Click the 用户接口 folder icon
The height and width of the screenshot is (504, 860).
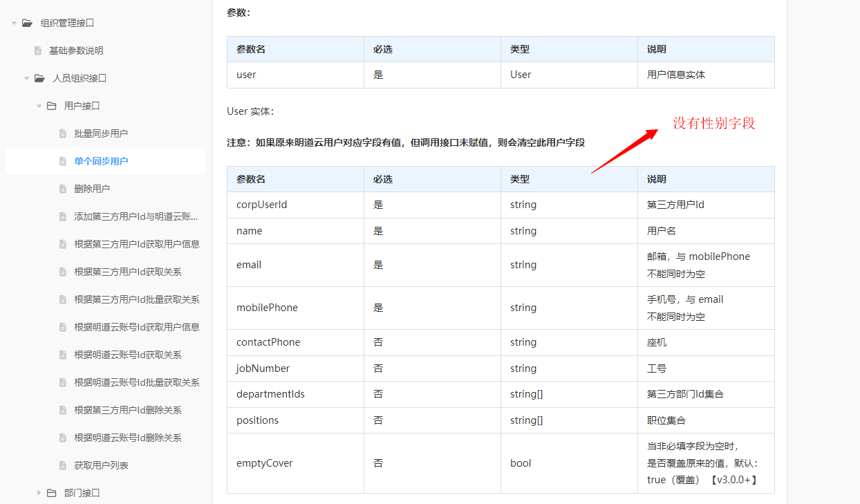51,106
